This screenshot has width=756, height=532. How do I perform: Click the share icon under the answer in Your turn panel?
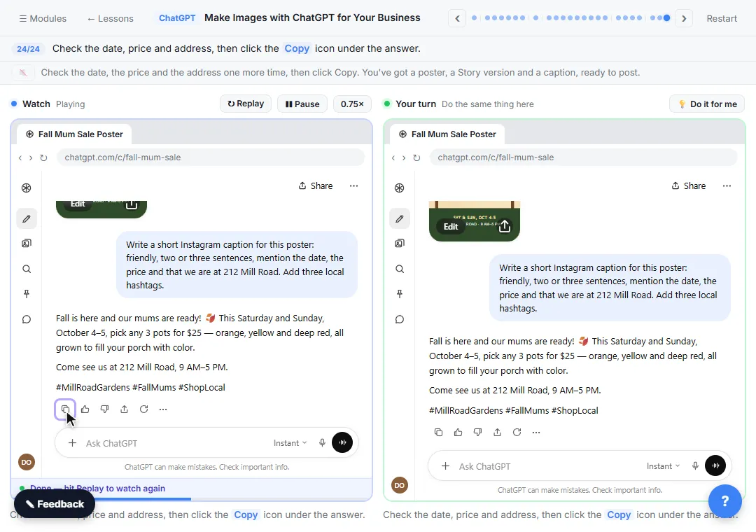click(x=497, y=432)
